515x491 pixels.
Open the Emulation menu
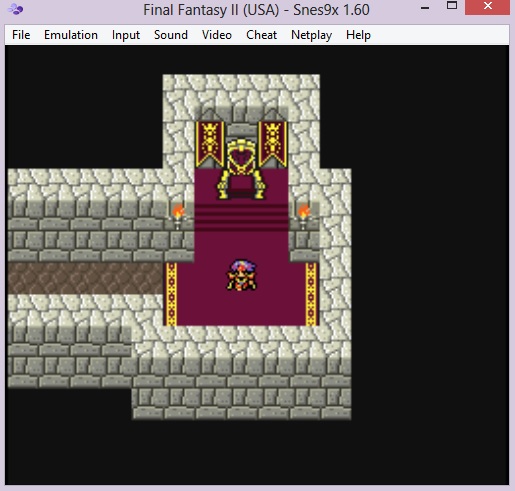tap(71, 35)
